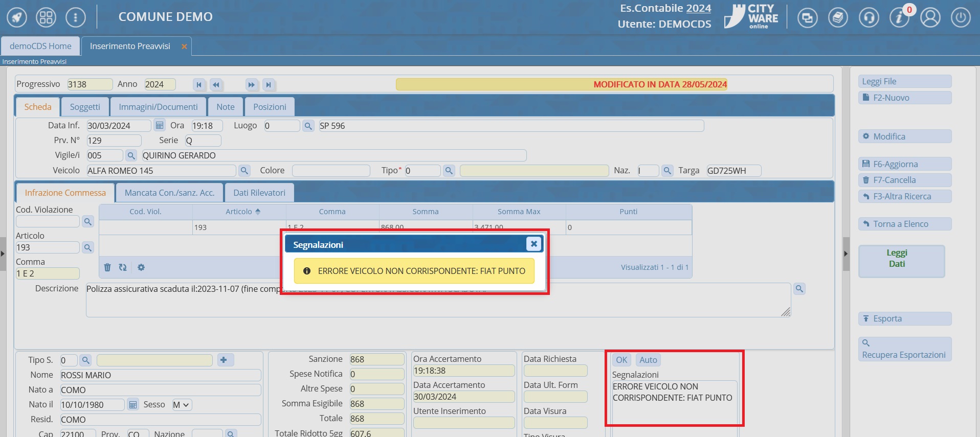Click into the Targa input field
This screenshot has width=980, height=437.
pyautogui.click(x=733, y=171)
